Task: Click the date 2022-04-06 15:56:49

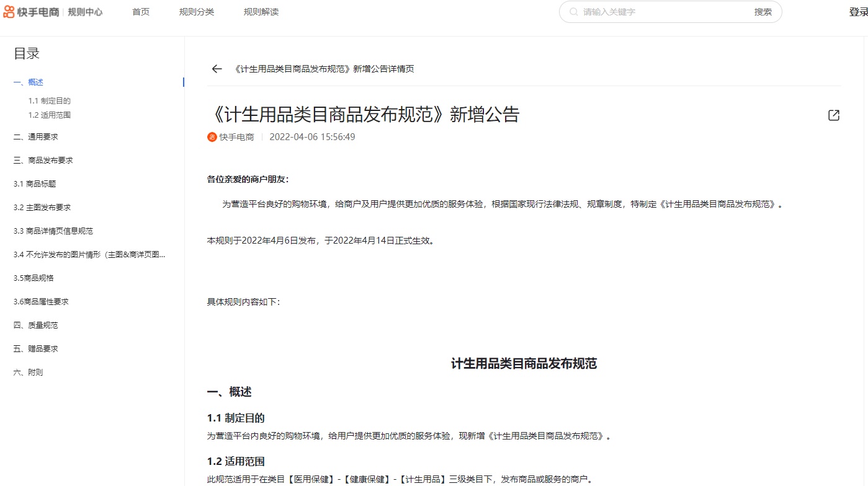Action: click(312, 137)
